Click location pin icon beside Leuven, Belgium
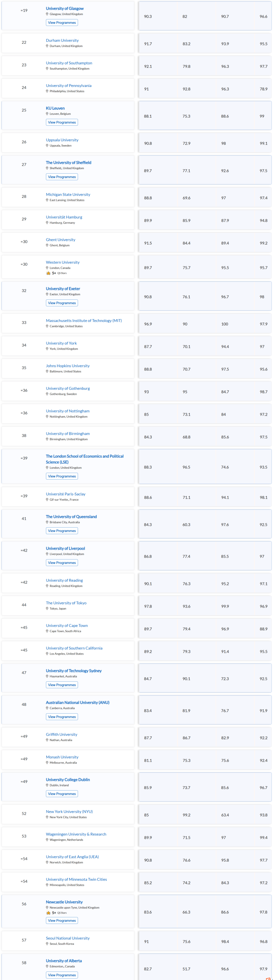Image resolution: width=273 pixels, height=980 pixels. (47, 114)
